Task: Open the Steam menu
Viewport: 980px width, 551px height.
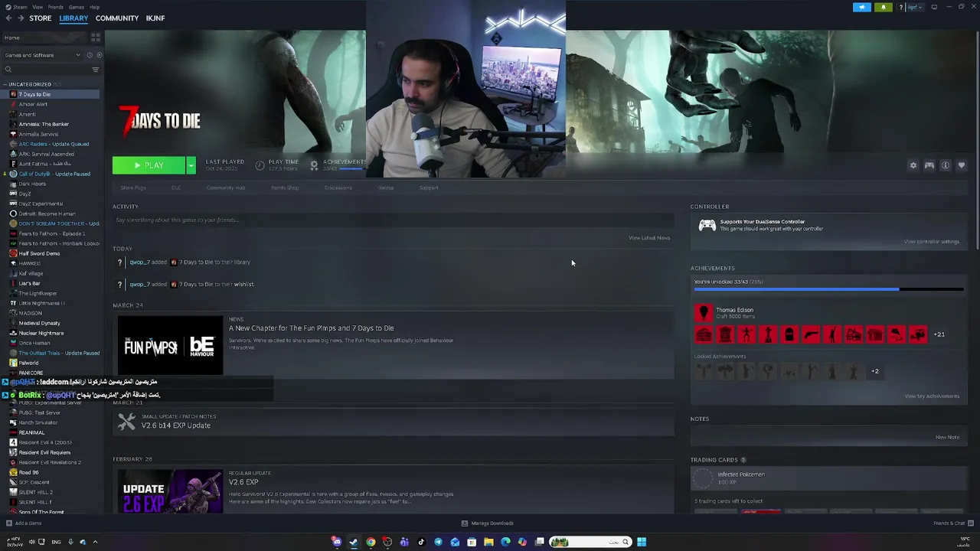Action: 20,7
